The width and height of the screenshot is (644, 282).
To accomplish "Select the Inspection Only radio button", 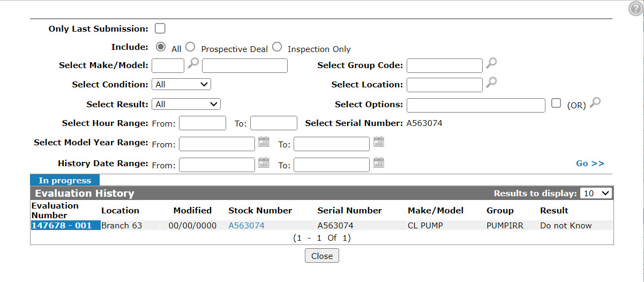I will pos(276,47).
